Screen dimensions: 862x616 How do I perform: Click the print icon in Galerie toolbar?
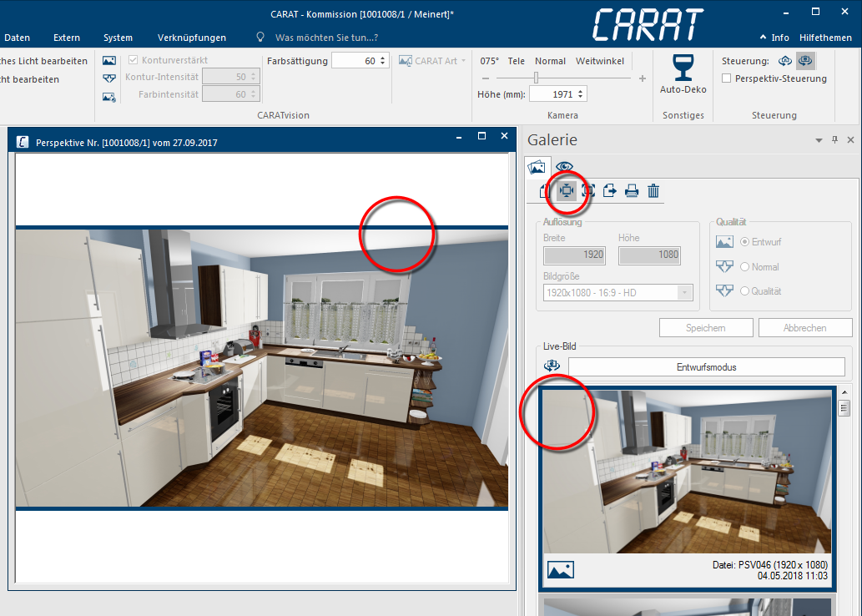(x=632, y=190)
